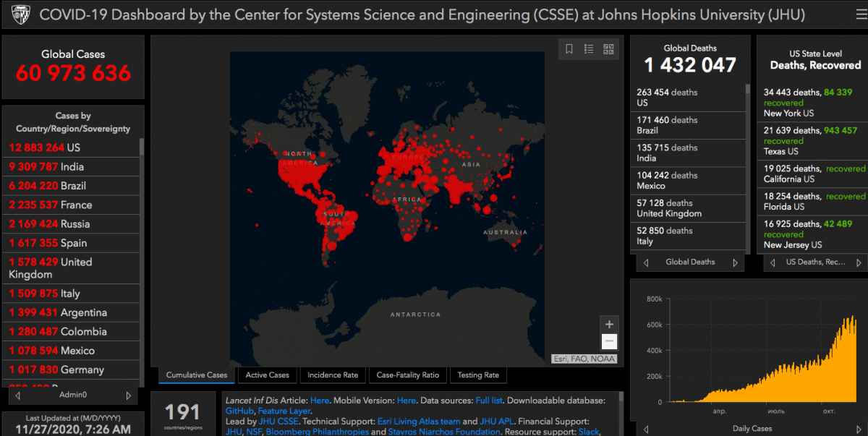Select Spain in cases list
The image size is (868, 436).
(71, 243)
